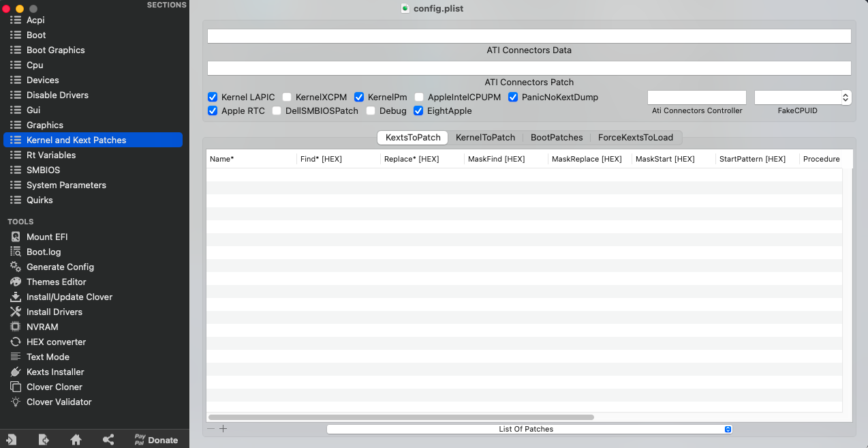Switch to the KernelToPatch tab
The image size is (868, 448).
point(485,137)
